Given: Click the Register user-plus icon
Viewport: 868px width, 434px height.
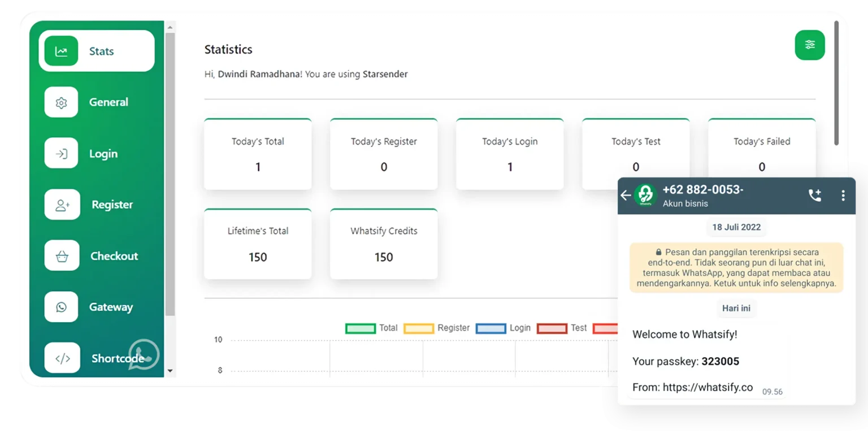Looking at the screenshot, I should [62, 205].
